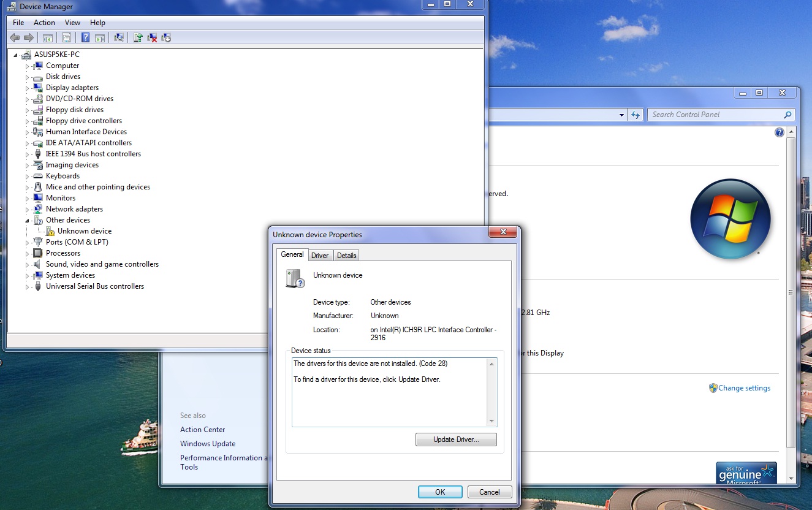Click the refresh icon beside Control Panel address bar
The width and height of the screenshot is (812, 510).
636,115
